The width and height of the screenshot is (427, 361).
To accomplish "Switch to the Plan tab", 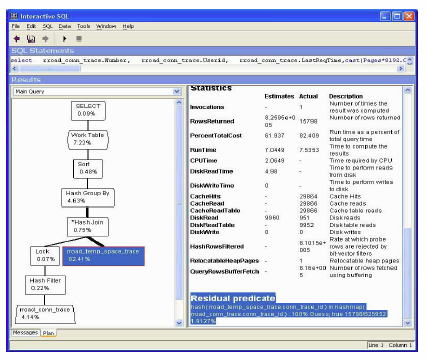I will coord(48,333).
